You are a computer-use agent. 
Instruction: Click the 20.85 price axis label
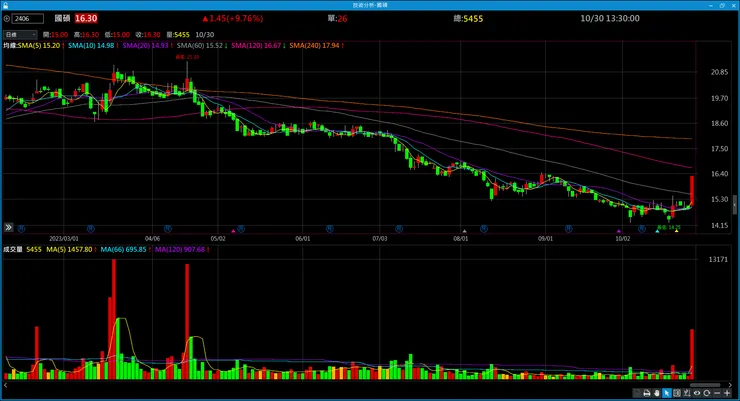pos(719,73)
